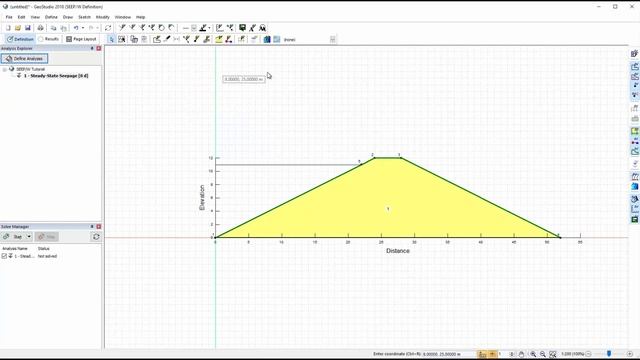Viewport: 640px width, 360px height.
Task: Click the yellow Draw Materials icon
Action: point(219,39)
